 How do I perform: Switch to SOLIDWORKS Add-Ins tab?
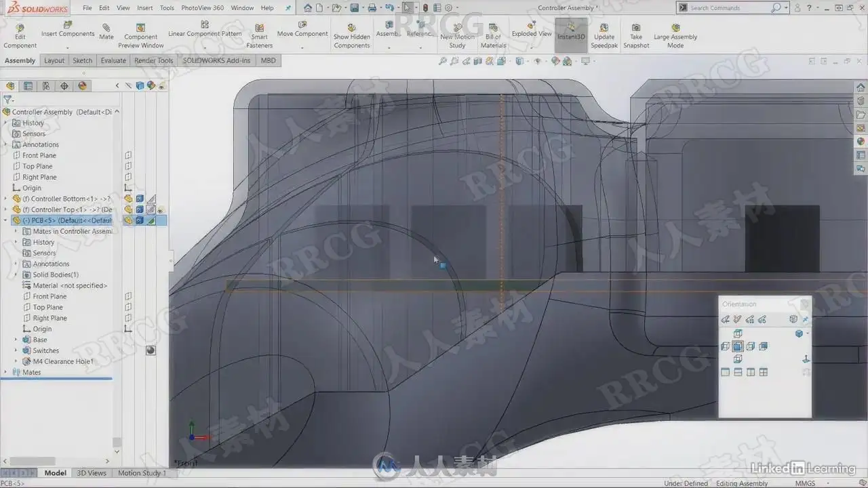[x=216, y=60]
